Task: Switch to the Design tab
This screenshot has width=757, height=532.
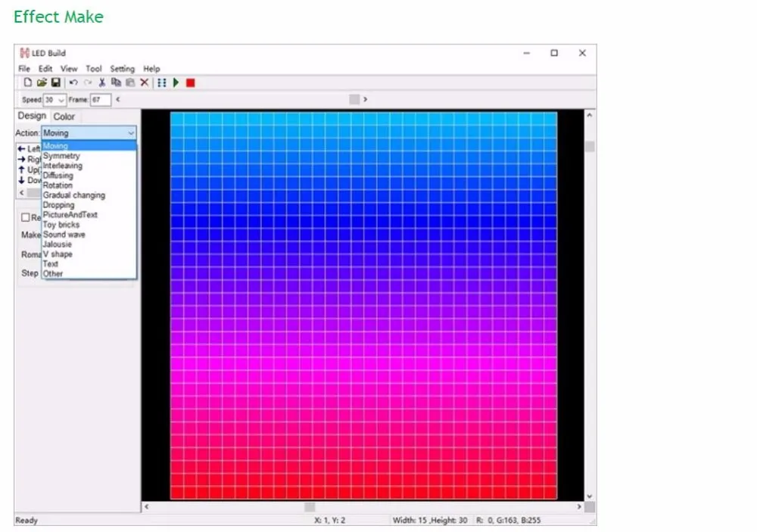Action: pyautogui.click(x=32, y=116)
